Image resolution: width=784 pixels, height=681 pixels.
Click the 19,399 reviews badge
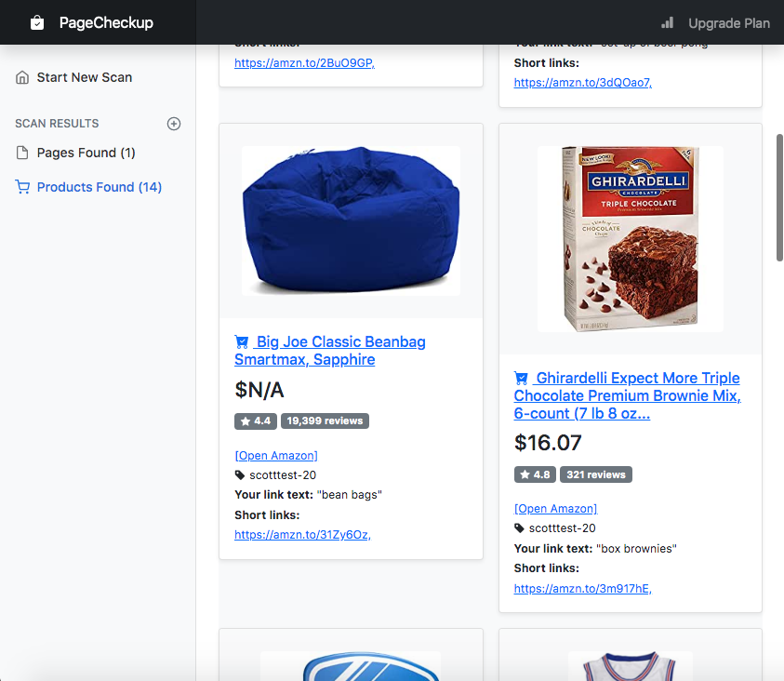(325, 421)
